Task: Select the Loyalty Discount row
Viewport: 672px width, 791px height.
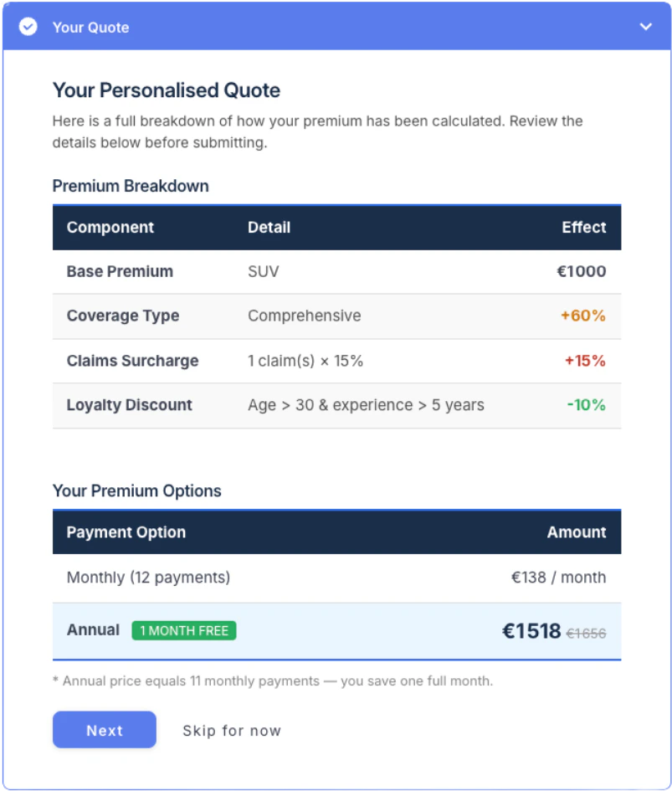Action: (336, 405)
